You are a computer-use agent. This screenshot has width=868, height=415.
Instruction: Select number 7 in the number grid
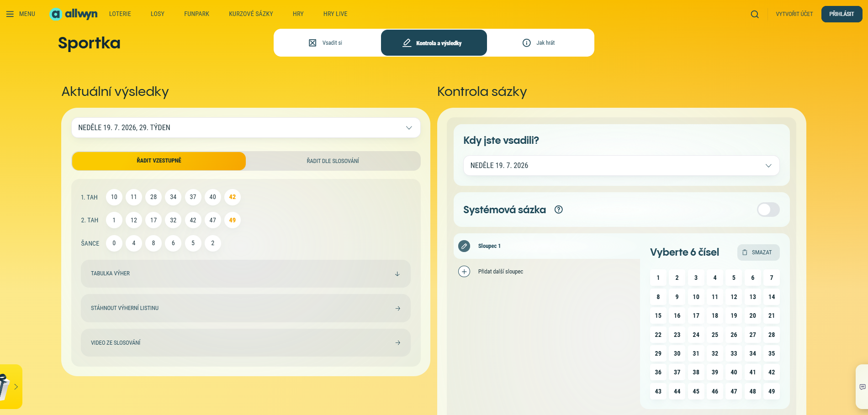[x=772, y=278]
